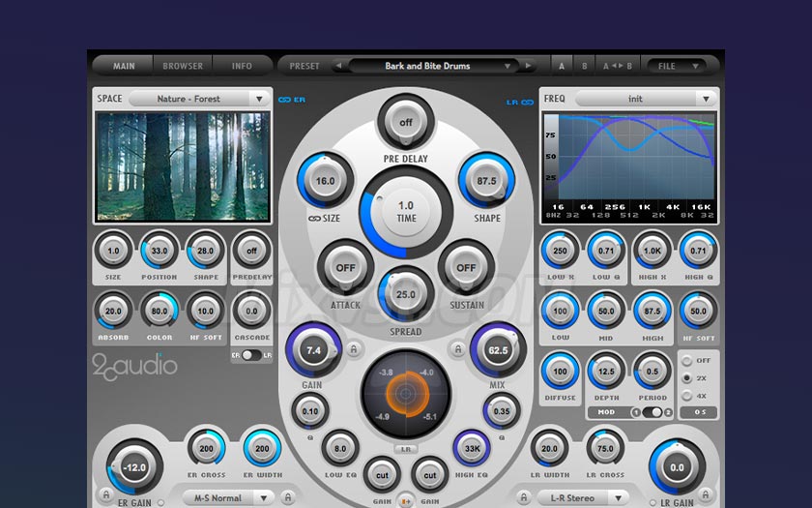Click the HIGH EQ 33K knob
Screen dimensions: 812x508
coord(472,448)
